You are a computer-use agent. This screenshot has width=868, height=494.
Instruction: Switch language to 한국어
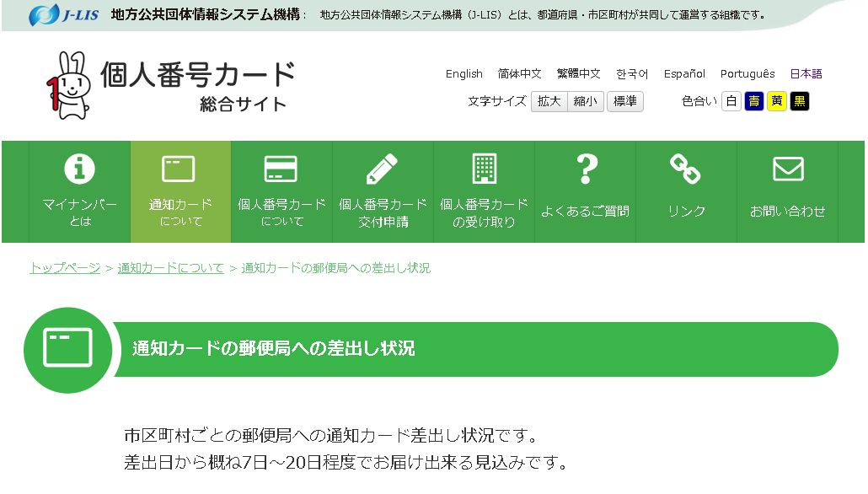632,73
